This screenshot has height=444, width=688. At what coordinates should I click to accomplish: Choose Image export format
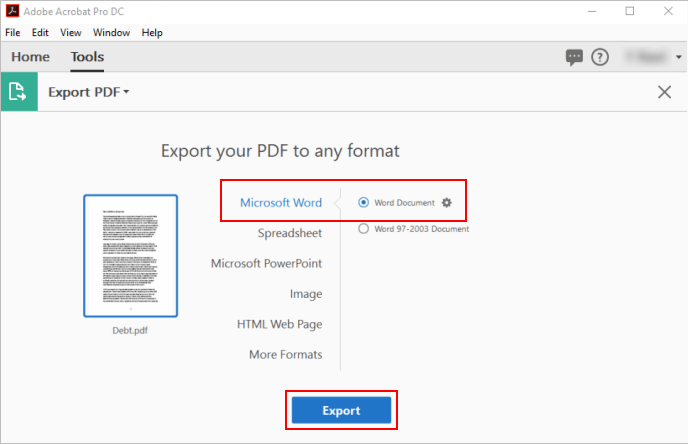point(306,294)
